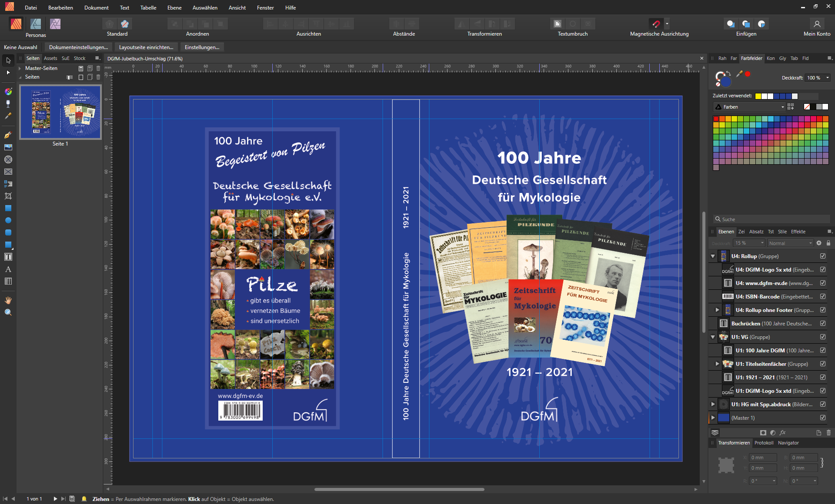835x504 pixels.
Task: Delete layer using trash icon in Ebenen panel
Action: 828,433
